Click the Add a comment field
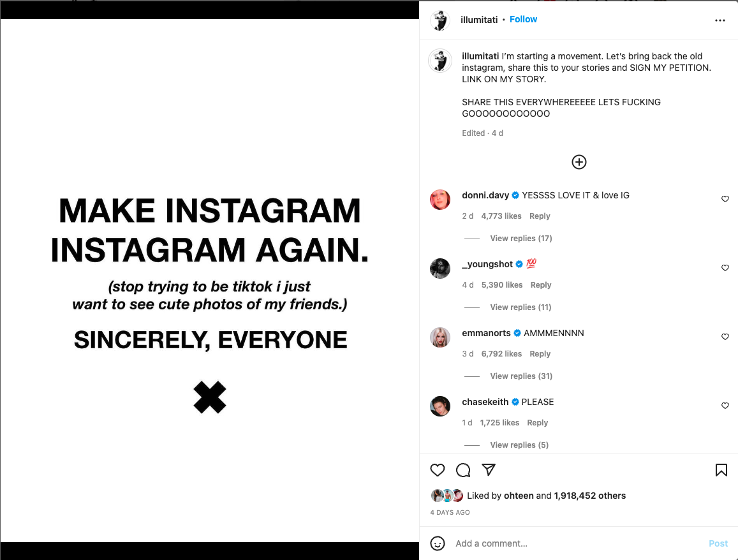Viewport: 738px width, 560px height. [x=574, y=543]
